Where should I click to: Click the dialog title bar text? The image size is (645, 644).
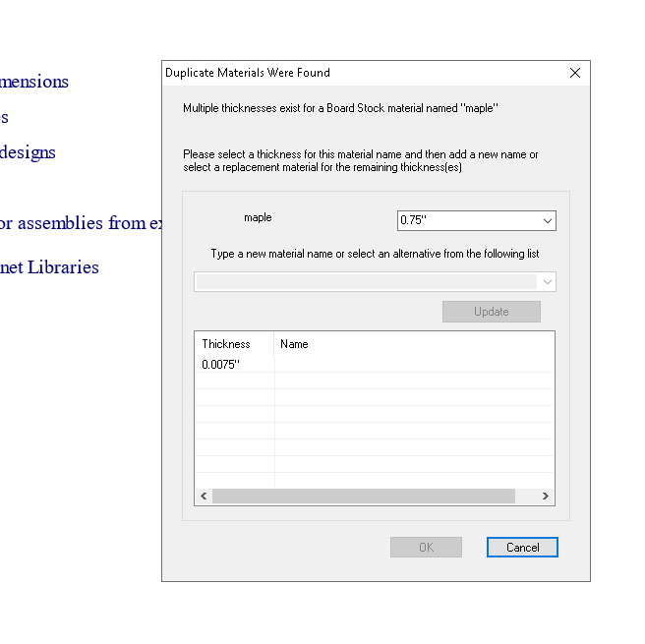(x=248, y=73)
